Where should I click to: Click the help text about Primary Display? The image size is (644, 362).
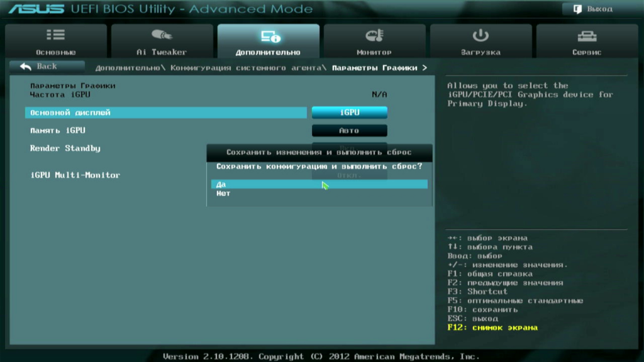530,95
